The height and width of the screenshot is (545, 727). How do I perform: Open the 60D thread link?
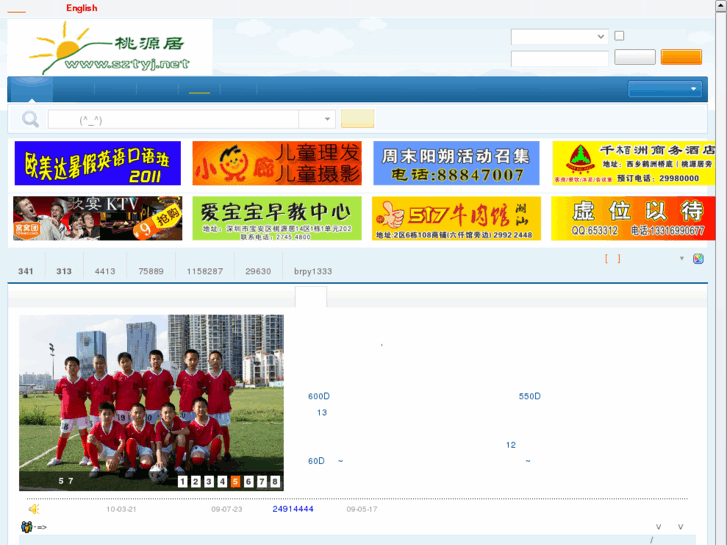coord(316,461)
